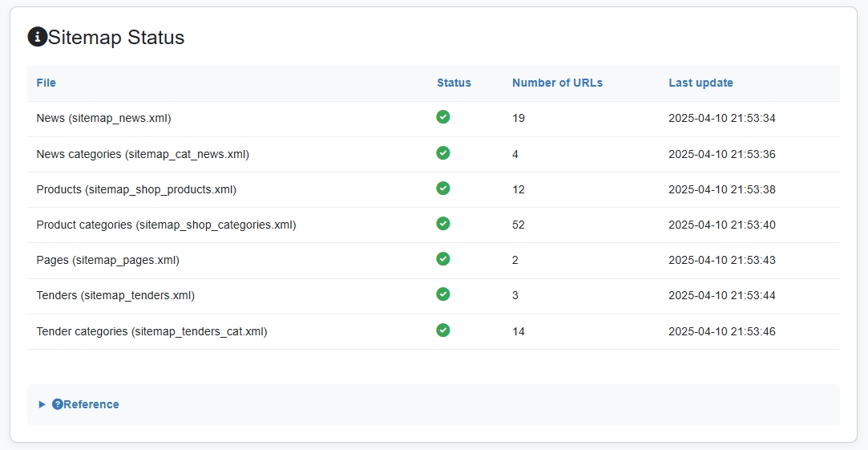Click green status check for News sitemap
This screenshot has height=450, width=868.
443,117
